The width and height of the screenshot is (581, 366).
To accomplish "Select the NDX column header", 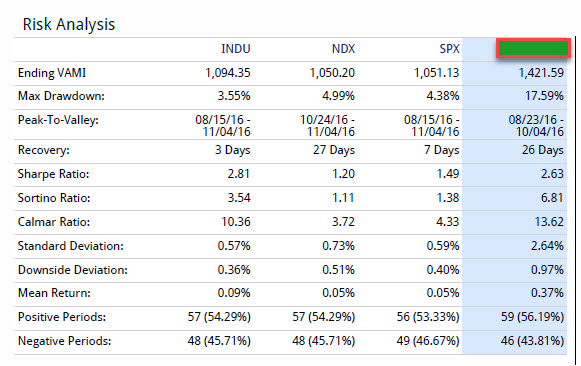I will tap(343, 49).
